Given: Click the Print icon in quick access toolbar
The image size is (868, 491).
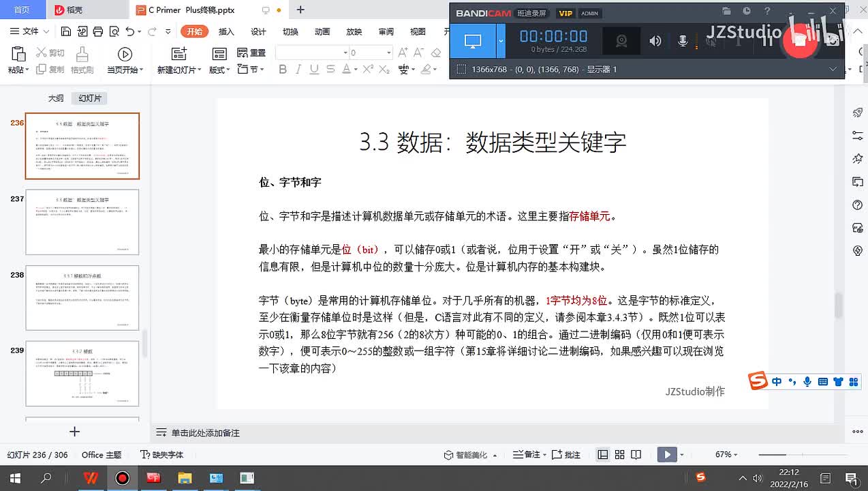Looking at the screenshot, I should coord(97,31).
